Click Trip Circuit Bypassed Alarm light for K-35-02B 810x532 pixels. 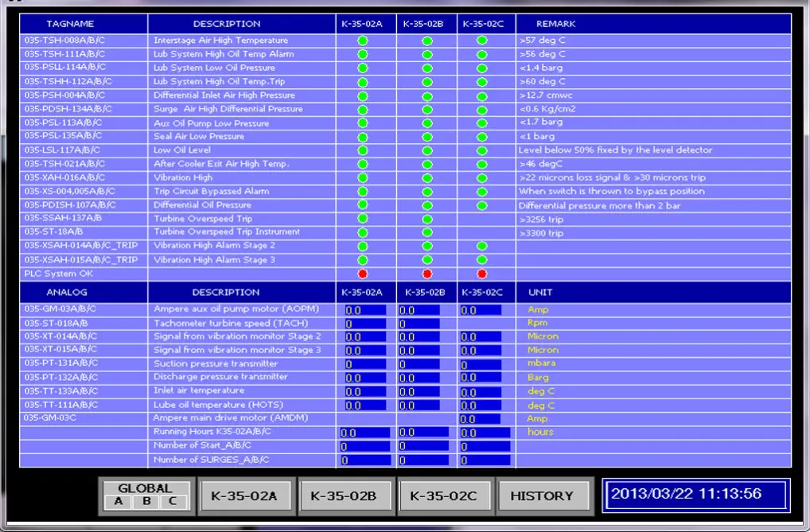(427, 192)
